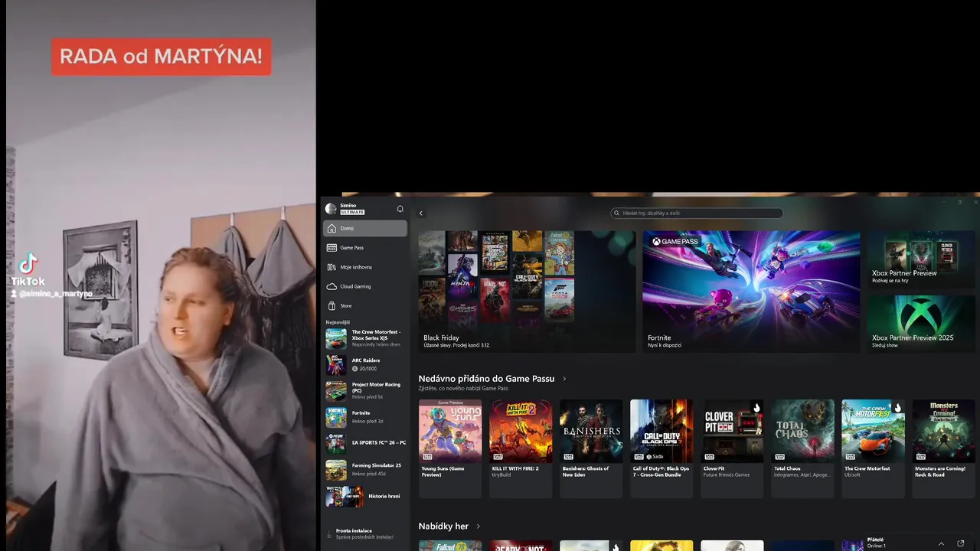Click the Přátelé Online: 1 label
The width and height of the screenshot is (980, 551).
pos(877,543)
